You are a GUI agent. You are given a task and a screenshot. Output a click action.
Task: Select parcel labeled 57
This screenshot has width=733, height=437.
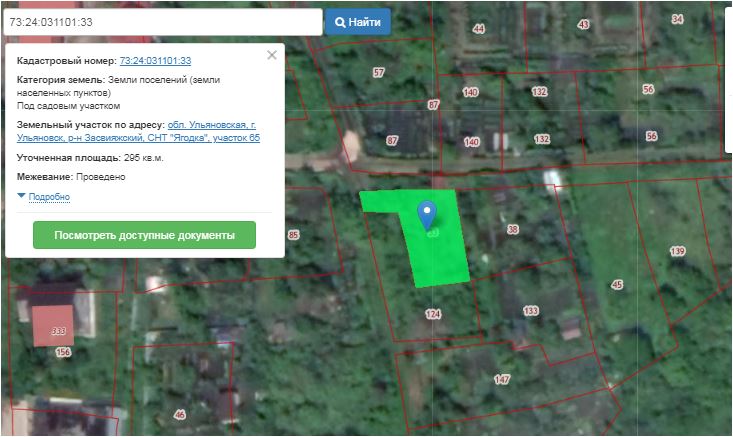coord(378,72)
